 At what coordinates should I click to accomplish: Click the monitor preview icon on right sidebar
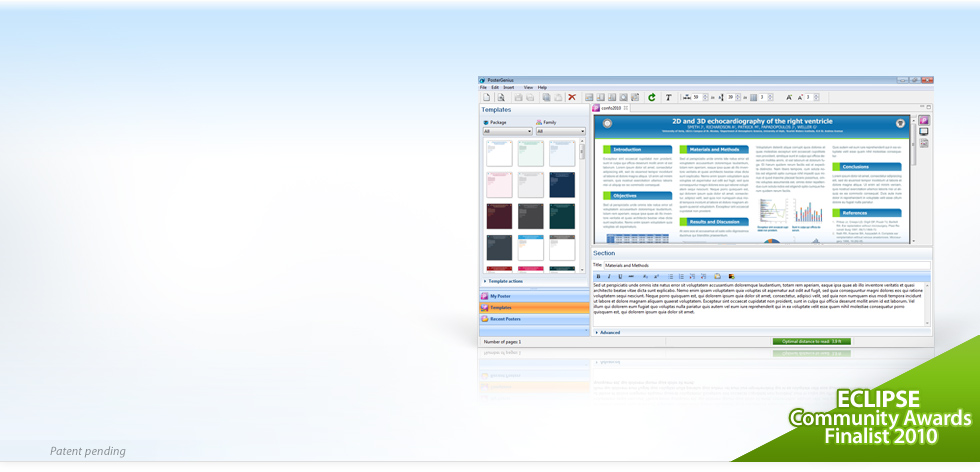click(924, 132)
